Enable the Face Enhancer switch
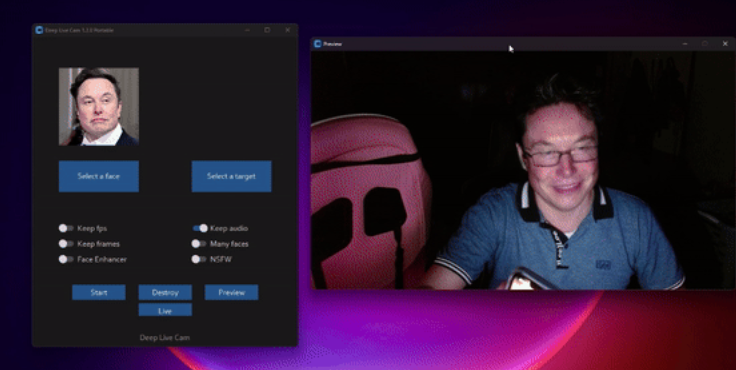Screen dimensions: 736x370 (66, 259)
